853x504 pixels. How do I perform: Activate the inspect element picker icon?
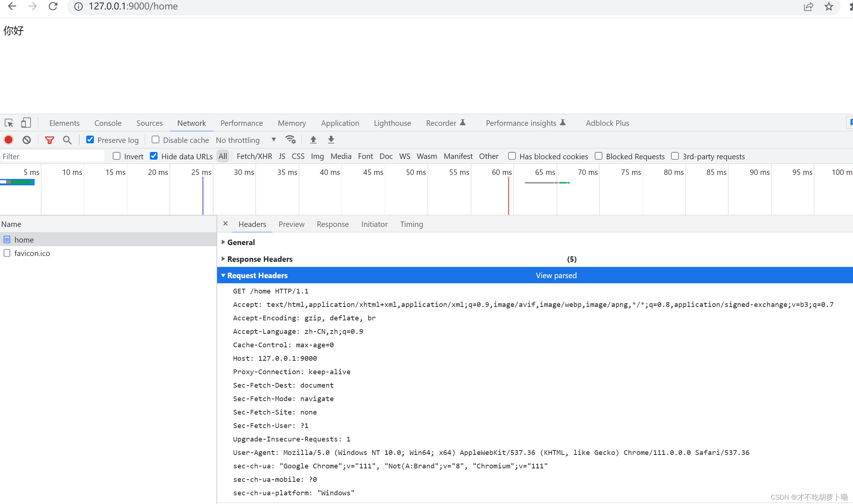(9, 123)
